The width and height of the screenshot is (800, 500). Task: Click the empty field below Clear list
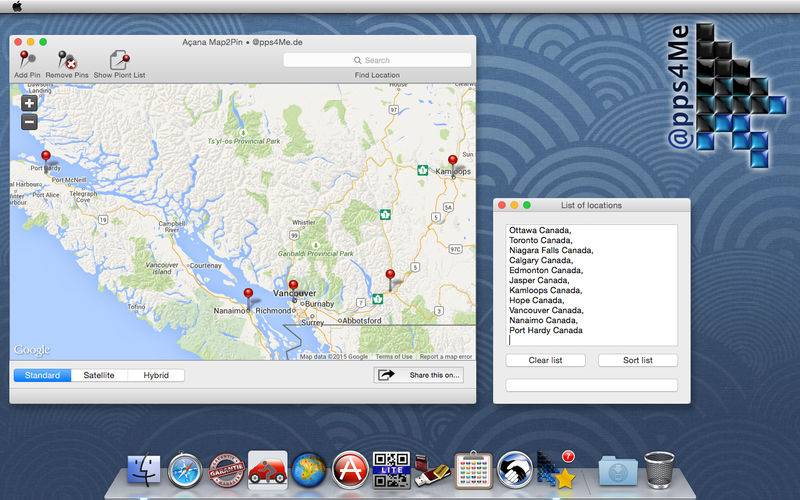(x=591, y=385)
